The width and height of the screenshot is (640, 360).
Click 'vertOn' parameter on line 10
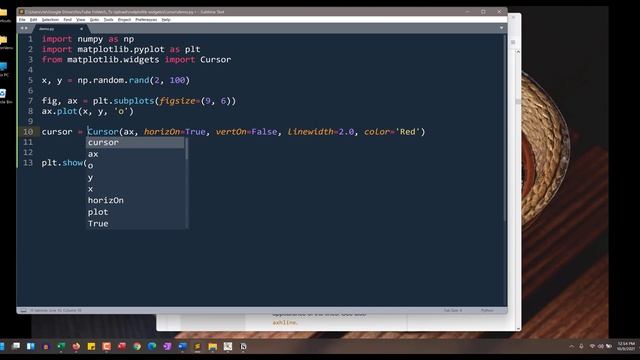tap(231, 132)
